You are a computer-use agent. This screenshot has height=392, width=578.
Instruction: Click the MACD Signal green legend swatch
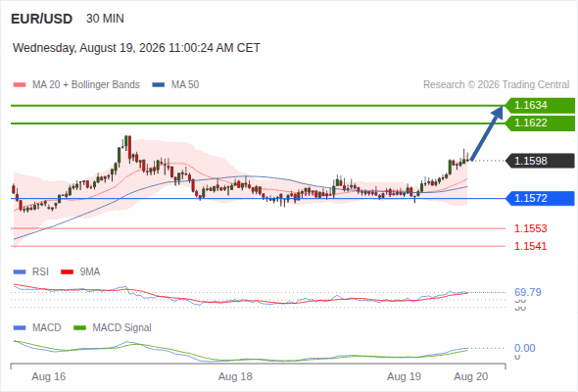tap(79, 328)
